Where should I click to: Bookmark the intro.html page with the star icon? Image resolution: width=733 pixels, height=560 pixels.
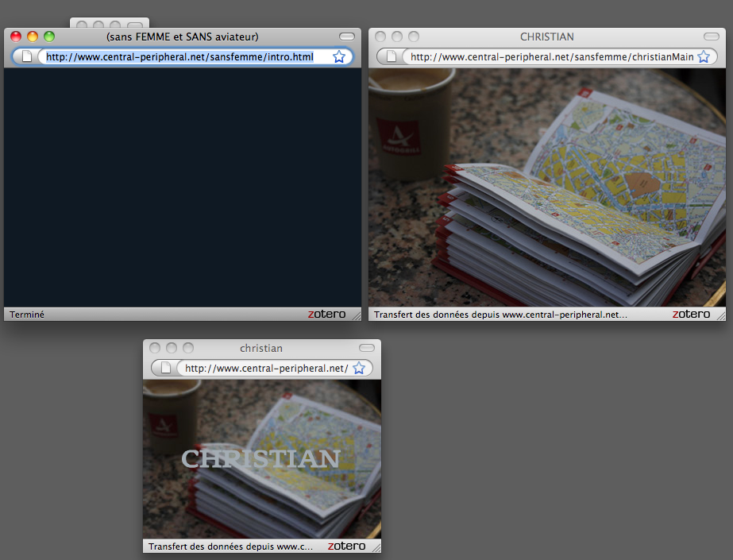[x=339, y=57]
